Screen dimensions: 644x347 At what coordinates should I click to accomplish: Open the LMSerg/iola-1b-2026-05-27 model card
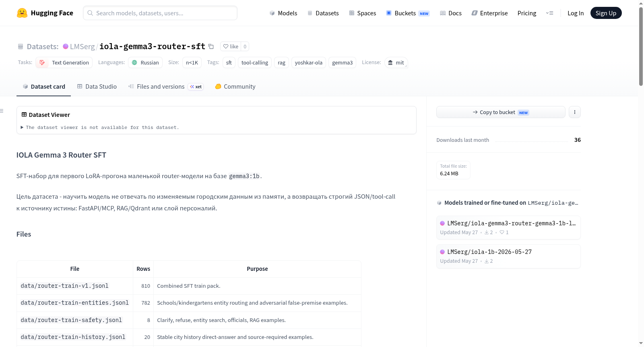(508, 256)
